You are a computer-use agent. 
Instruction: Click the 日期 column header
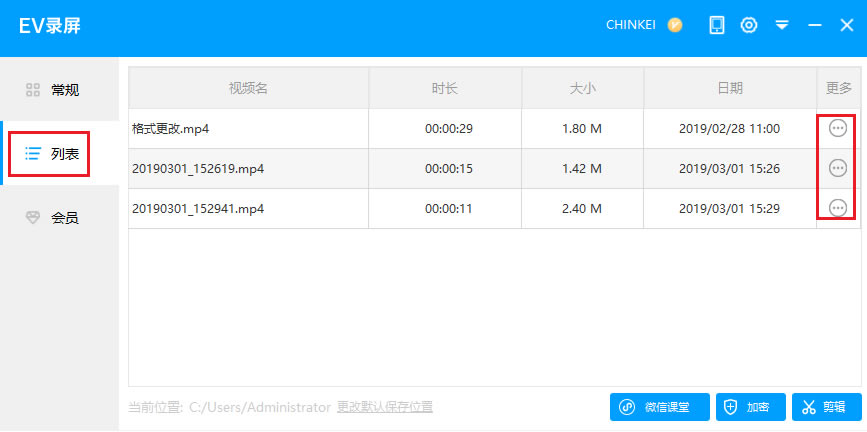pyautogui.click(x=729, y=88)
